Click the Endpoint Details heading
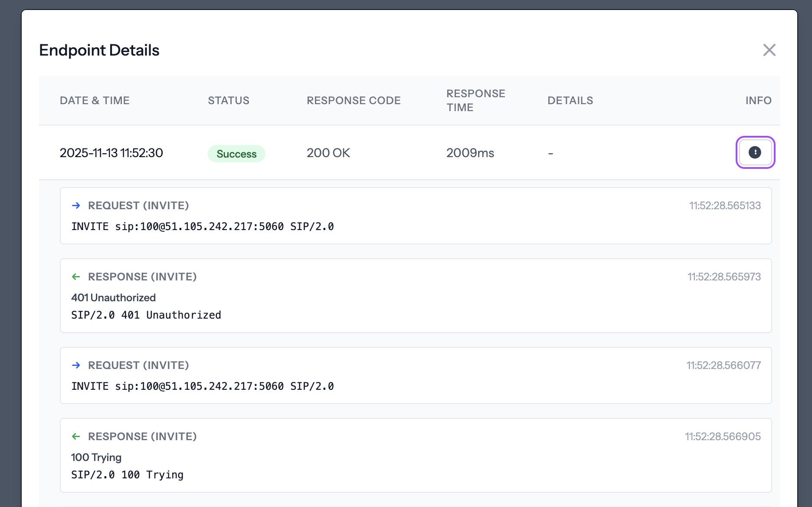 click(x=99, y=50)
